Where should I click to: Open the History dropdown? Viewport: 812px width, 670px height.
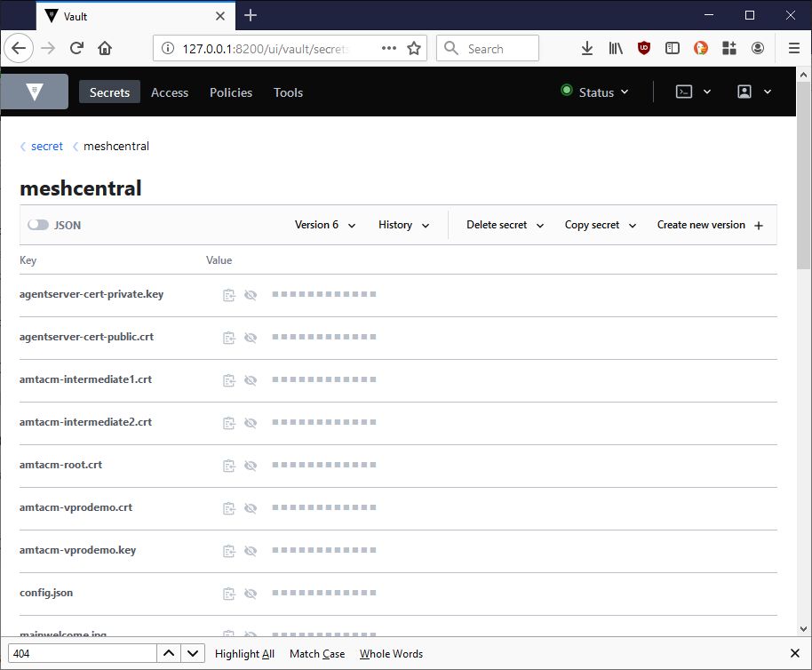403,226
